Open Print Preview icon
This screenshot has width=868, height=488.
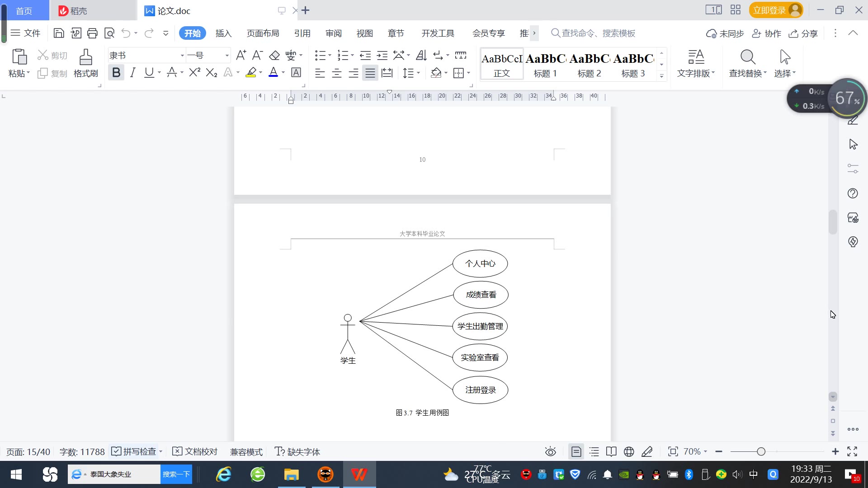pos(109,33)
